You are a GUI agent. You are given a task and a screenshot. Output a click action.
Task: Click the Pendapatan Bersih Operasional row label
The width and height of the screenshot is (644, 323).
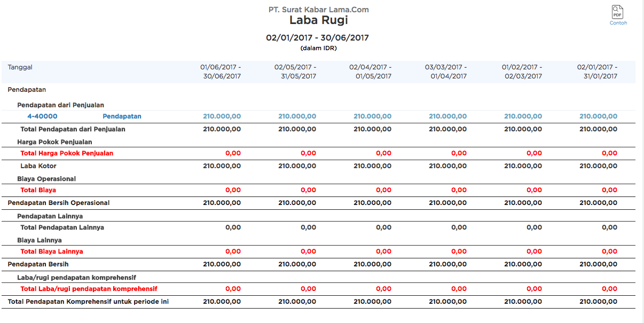pyautogui.click(x=58, y=203)
